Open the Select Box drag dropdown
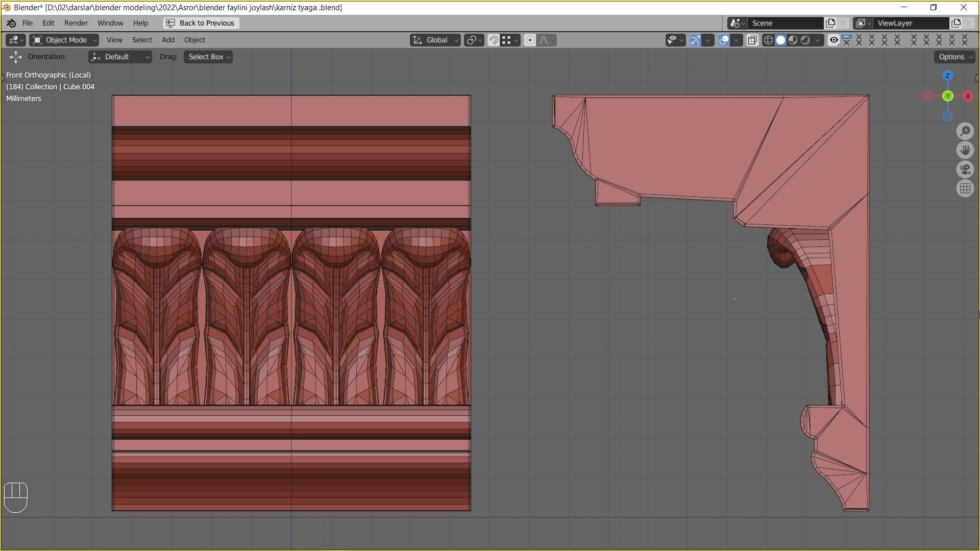Image resolution: width=980 pixels, height=551 pixels. (208, 57)
